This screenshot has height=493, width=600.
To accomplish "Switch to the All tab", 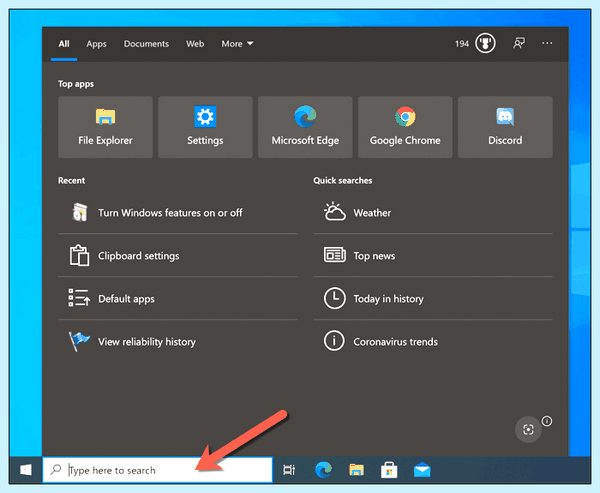I will coord(64,44).
